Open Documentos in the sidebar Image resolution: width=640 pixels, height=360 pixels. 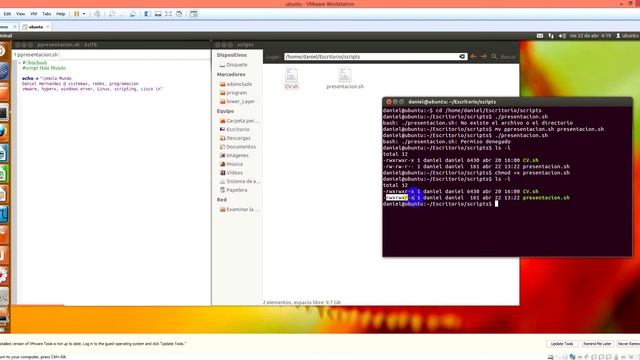238,147
